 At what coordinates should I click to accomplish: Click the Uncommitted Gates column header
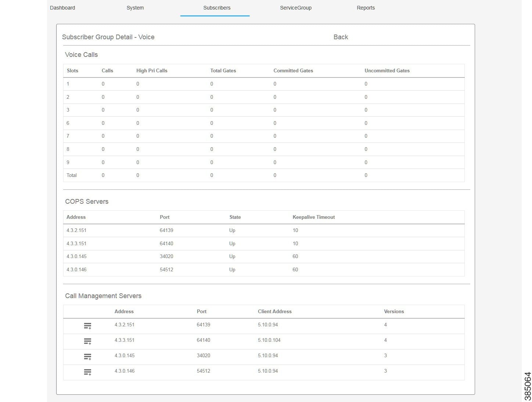point(387,70)
